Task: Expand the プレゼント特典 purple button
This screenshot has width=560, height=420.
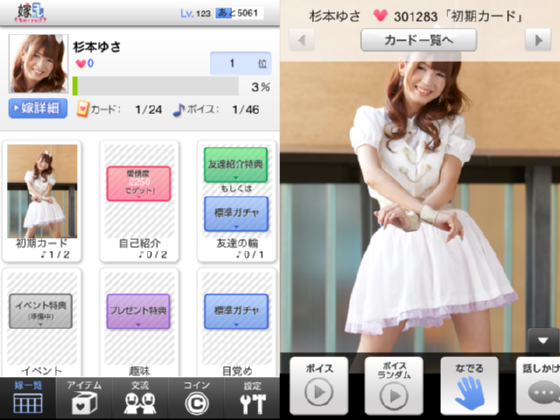Action: pos(138,311)
